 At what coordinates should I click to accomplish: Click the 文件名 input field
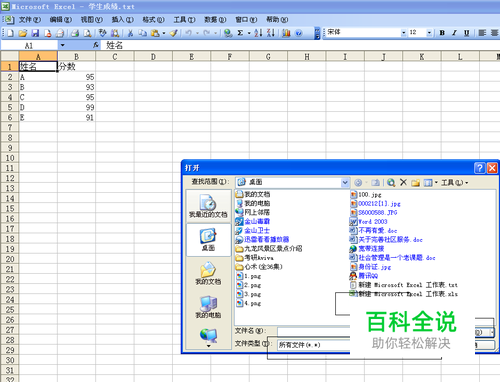coord(313,331)
